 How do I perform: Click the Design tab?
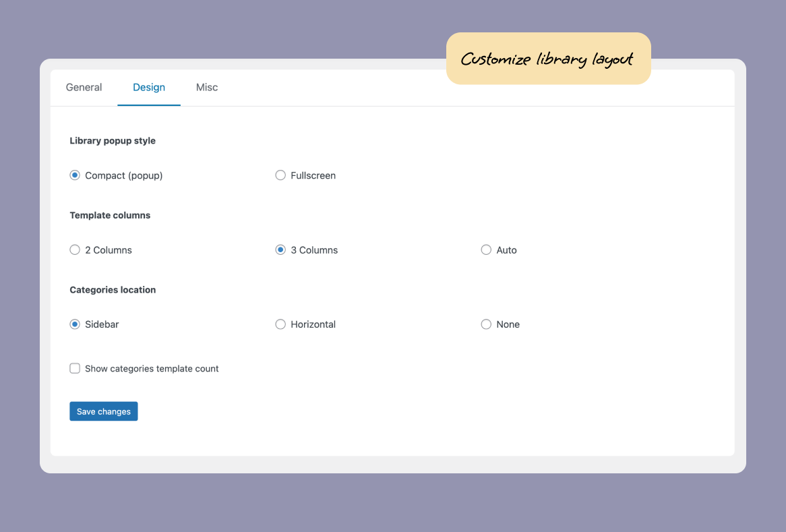[x=148, y=87]
